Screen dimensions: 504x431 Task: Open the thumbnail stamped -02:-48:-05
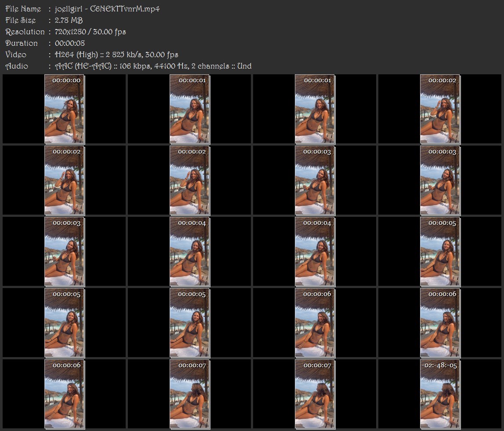(440, 394)
